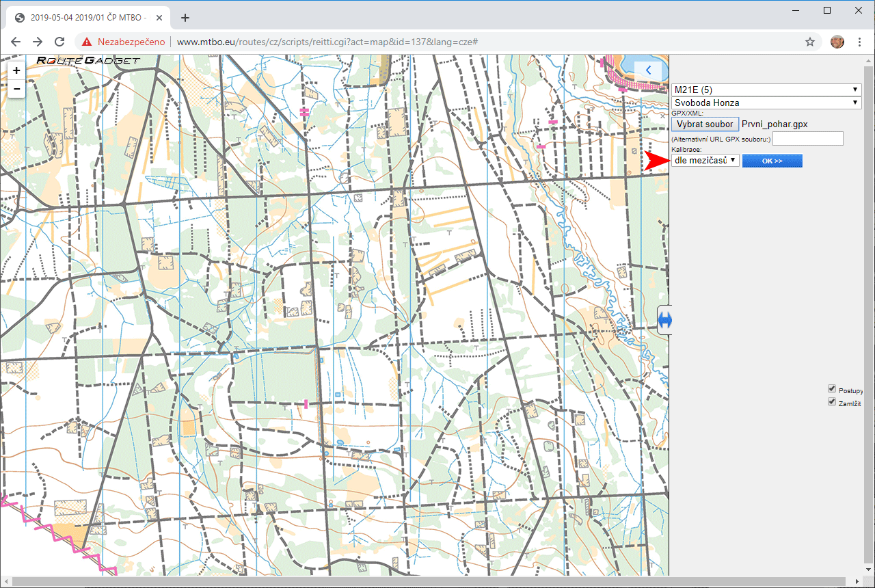Toggle the Zamlžit checkbox
875x588 pixels.
[832, 402]
